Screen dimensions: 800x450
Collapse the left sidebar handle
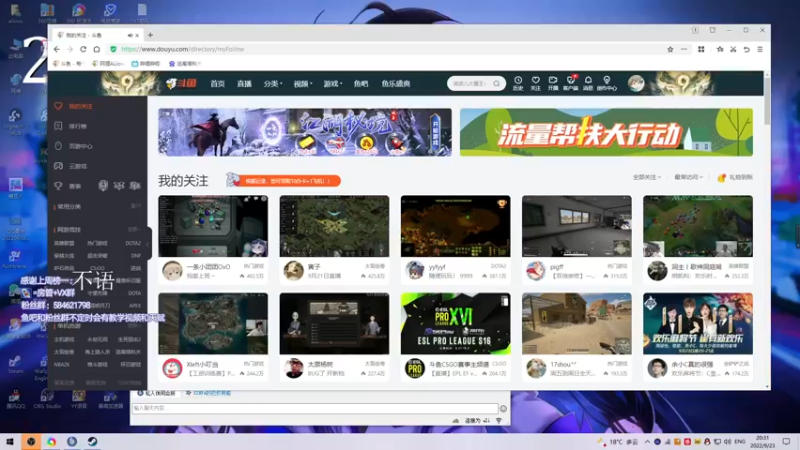148,245
